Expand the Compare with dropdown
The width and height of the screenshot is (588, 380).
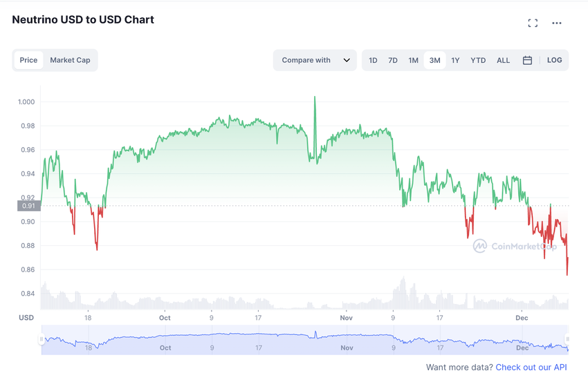315,60
